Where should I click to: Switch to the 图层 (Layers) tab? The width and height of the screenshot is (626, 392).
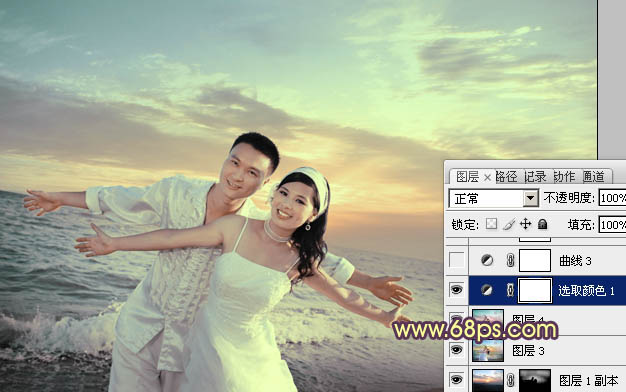click(467, 176)
